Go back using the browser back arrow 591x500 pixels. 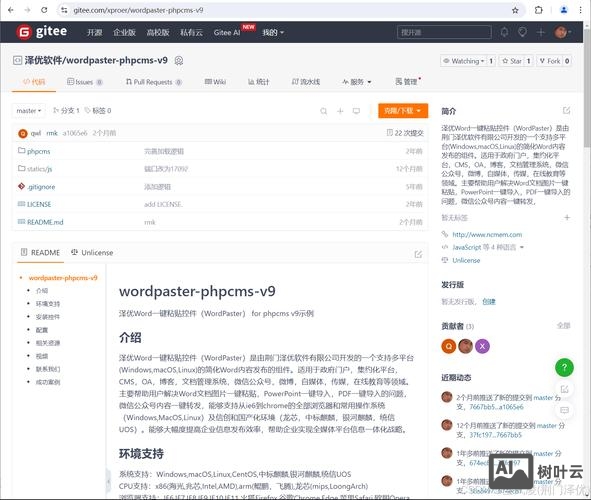pyautogui.click(x=11, y=10)
